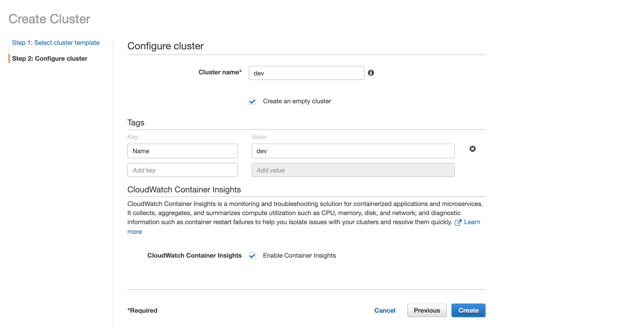Click the blue Create button

468,310
